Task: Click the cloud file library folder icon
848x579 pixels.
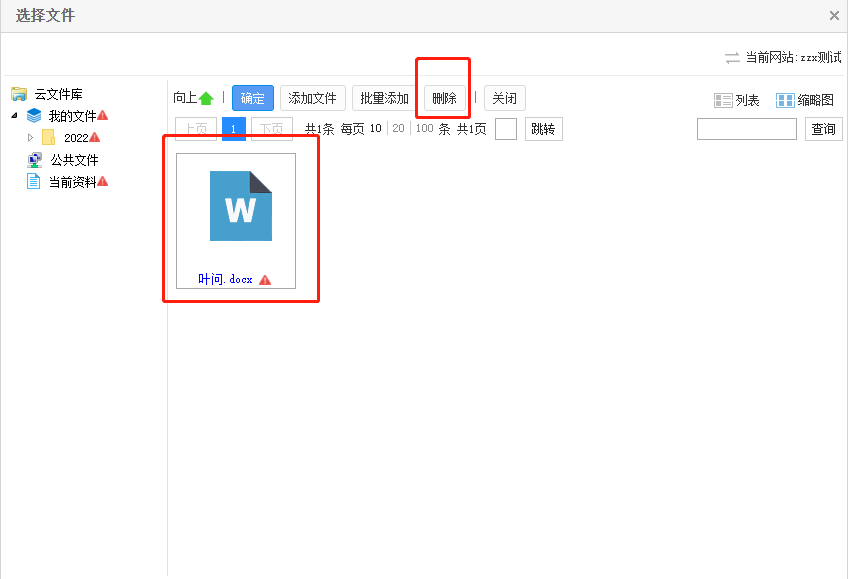Action: coord(19,94)
